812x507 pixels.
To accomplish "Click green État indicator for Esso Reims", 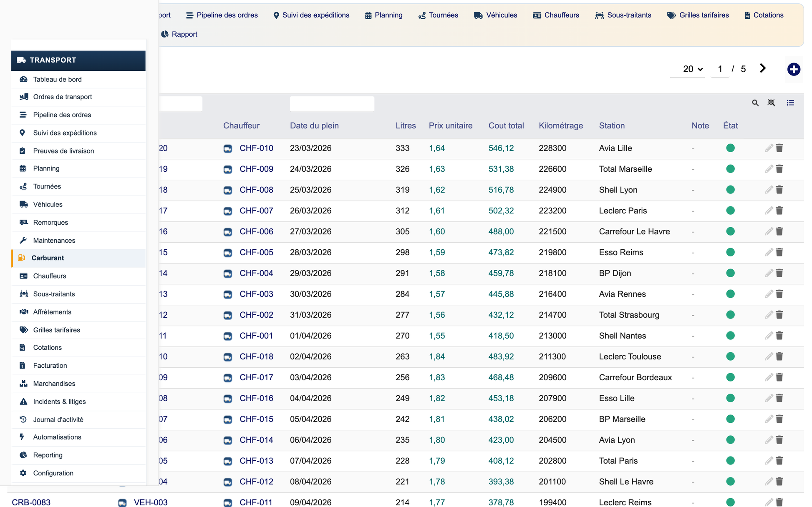I will point(730,252).
